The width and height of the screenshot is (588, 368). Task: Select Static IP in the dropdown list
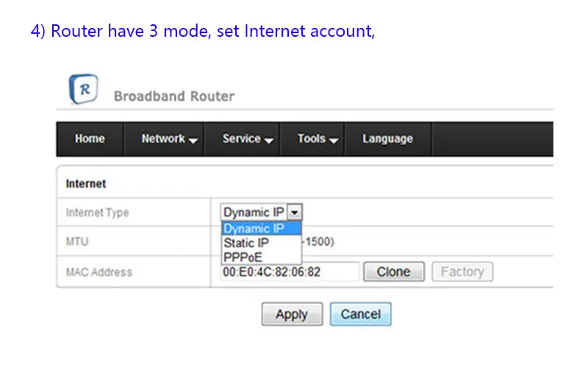tap(262, 243)
